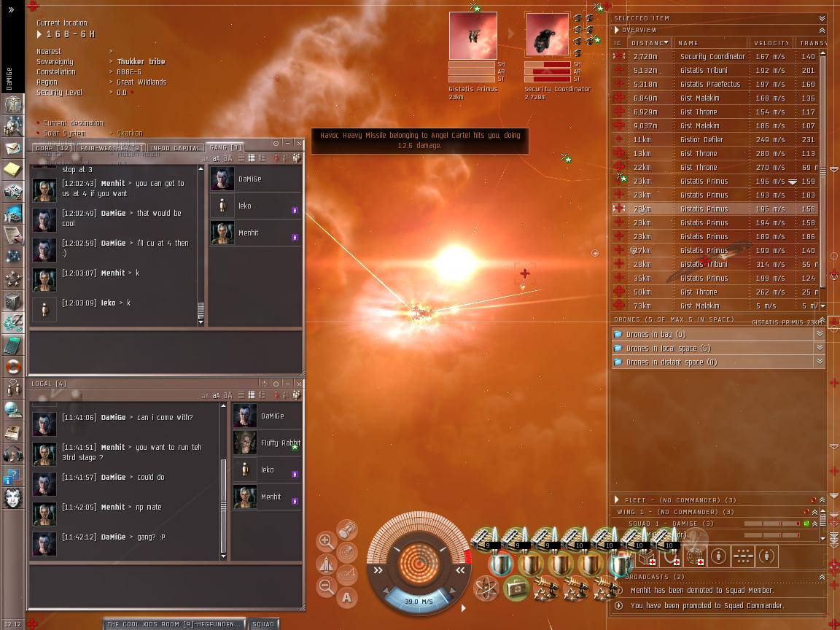Screen dimensions: 840x630
Task: Expand Drones in local space group
Action: click(819, 348)
